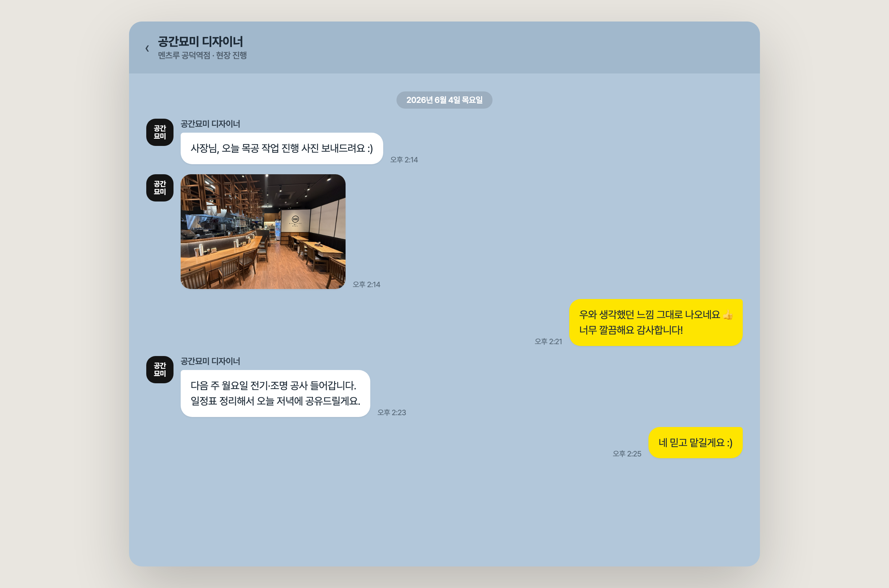Image resolution: width=889 pixels, height=588 pixels.
Task: Click timestamp 오후 2:14 beside the photo
Action: [x=366, y=285]
